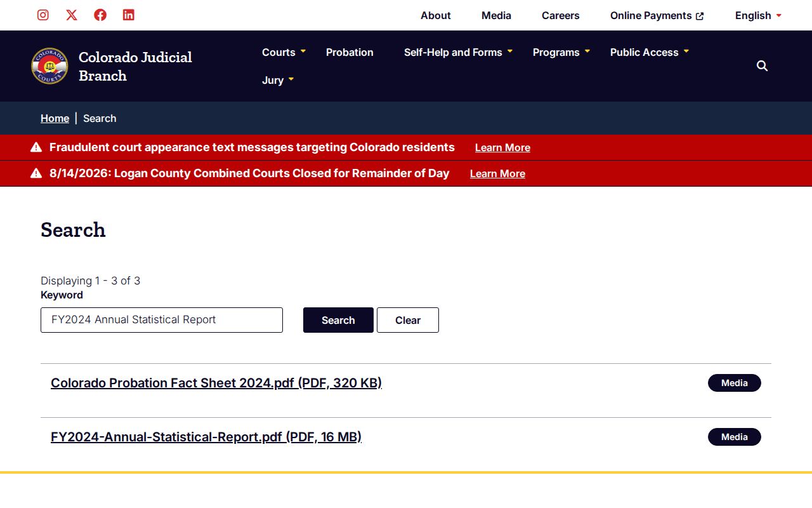Open the Online Payments external link

point(657,15)
